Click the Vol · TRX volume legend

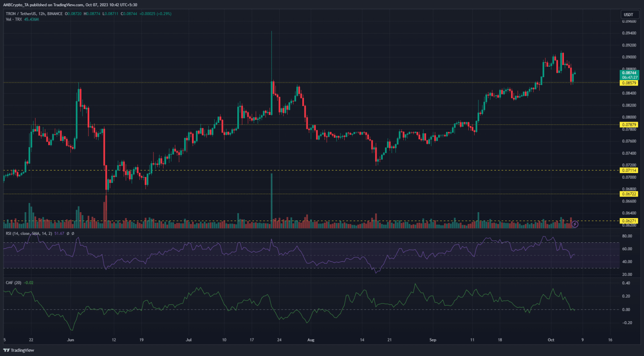coord(14,20)
